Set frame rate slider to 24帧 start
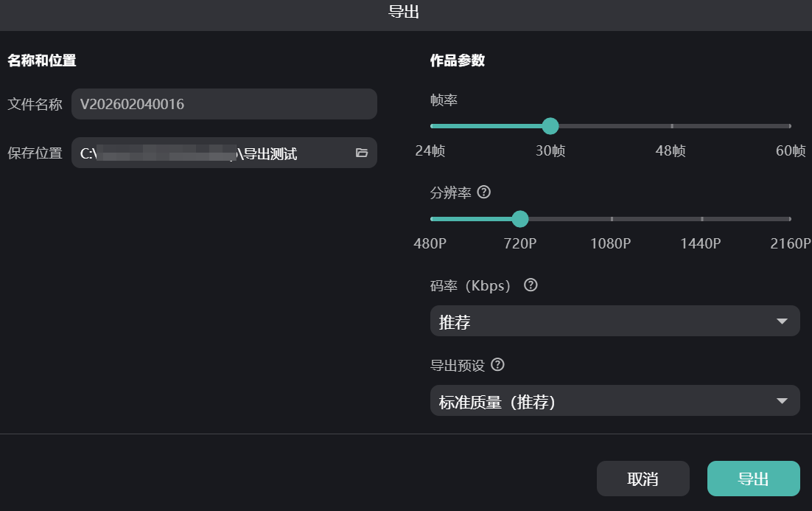The width and height of the screenshot is (812, 511). [432, 126]
